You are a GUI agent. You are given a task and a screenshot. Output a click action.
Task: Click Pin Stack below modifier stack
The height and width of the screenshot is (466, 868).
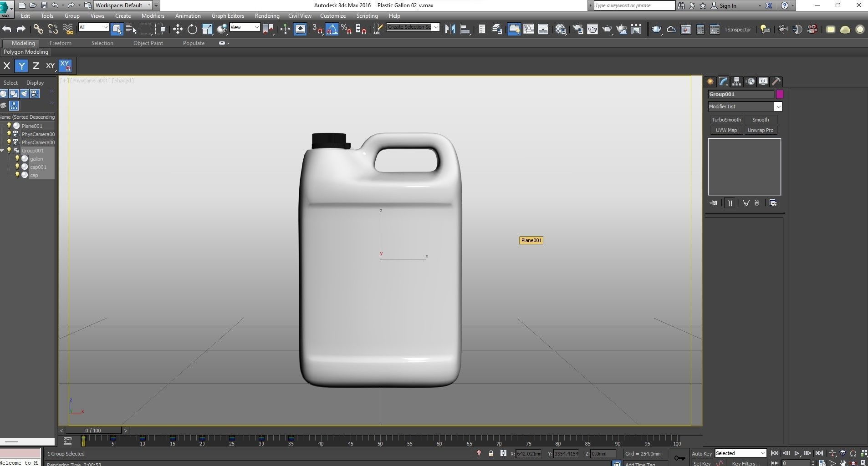714,203
